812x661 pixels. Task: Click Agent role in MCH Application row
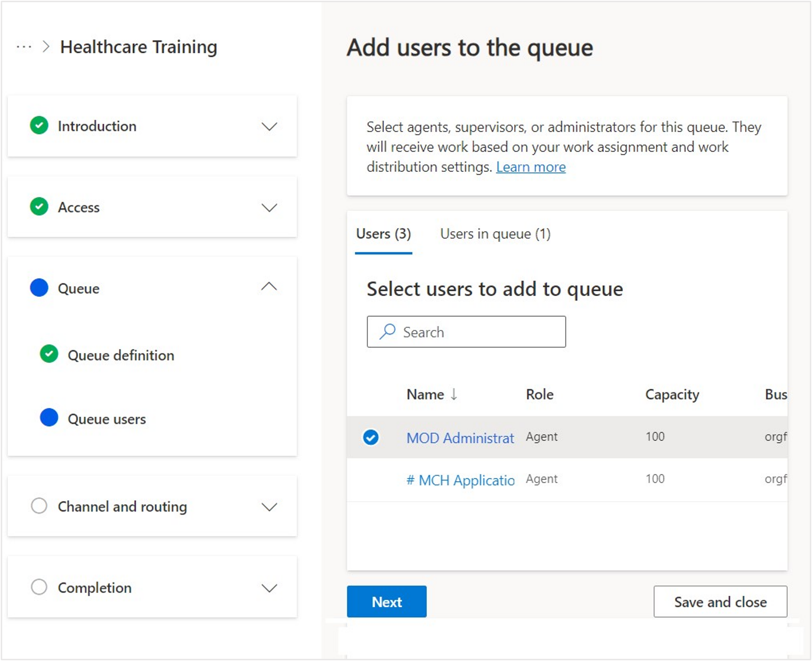click(541, 479)
